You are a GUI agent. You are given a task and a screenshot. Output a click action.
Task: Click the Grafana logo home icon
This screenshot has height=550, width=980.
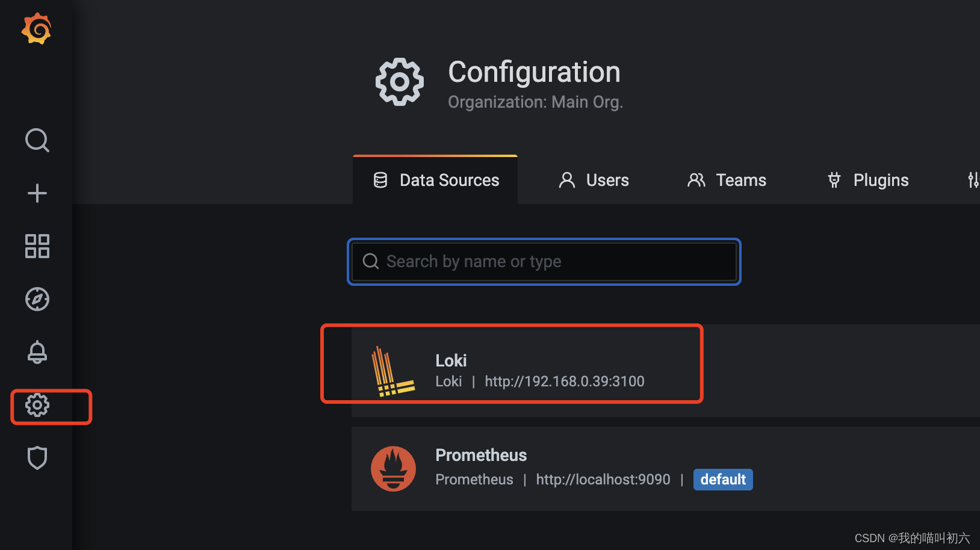click(x=36, y=29)
